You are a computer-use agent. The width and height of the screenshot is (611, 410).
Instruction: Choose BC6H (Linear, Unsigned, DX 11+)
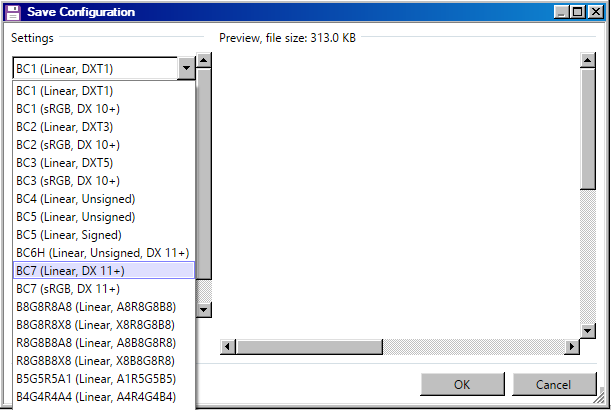104,253
